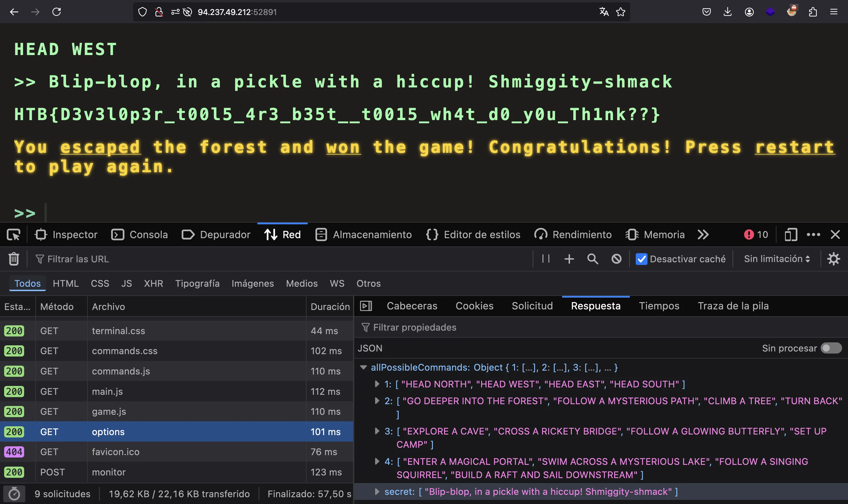Screen dimensions: 848x504
Task: Clear network log with trash icon
Action: click(x=14, y=259)
